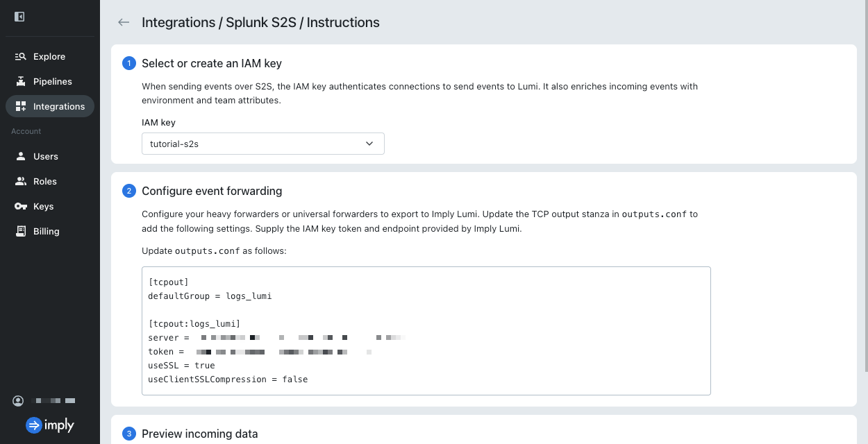Click the page title Integrations / Splunk S2S / Instructions
Viewport: 868px width, 444px height.
point(260,22)
